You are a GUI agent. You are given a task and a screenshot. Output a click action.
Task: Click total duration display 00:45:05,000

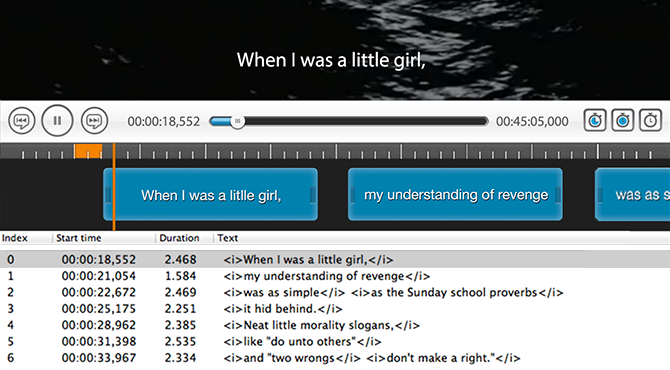[x=532, y=122]
